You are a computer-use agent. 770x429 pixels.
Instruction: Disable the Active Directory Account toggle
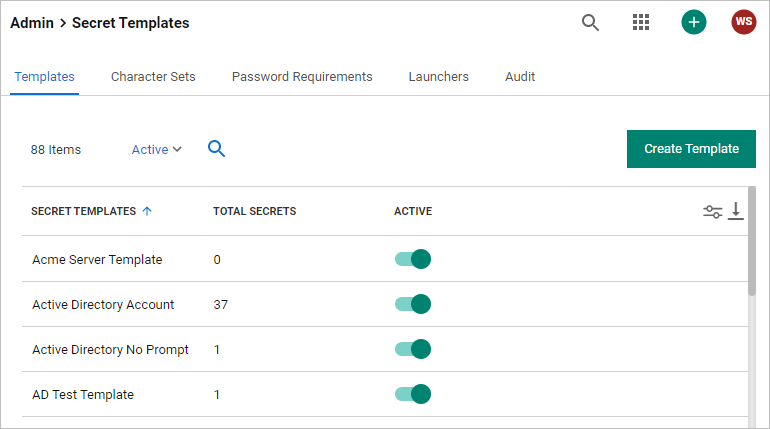coord(412,304)
